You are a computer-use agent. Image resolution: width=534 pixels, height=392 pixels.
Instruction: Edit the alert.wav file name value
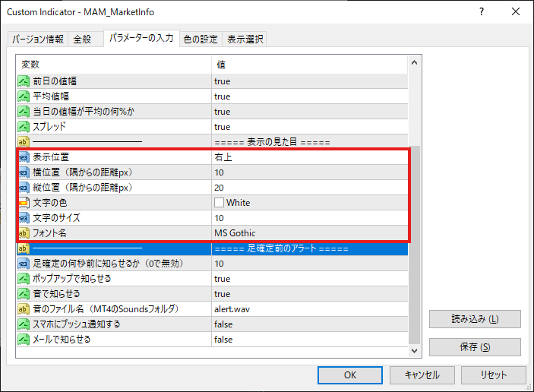[x=310, y=309]
